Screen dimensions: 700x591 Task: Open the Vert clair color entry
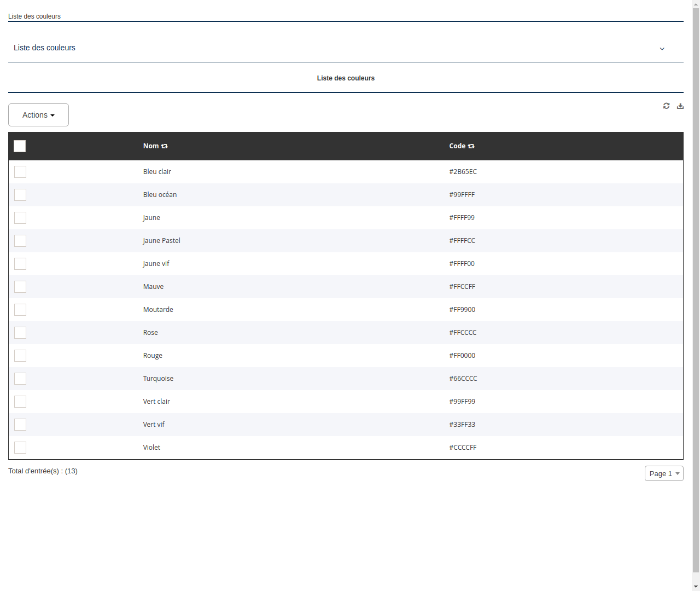[x=156, y=401]
